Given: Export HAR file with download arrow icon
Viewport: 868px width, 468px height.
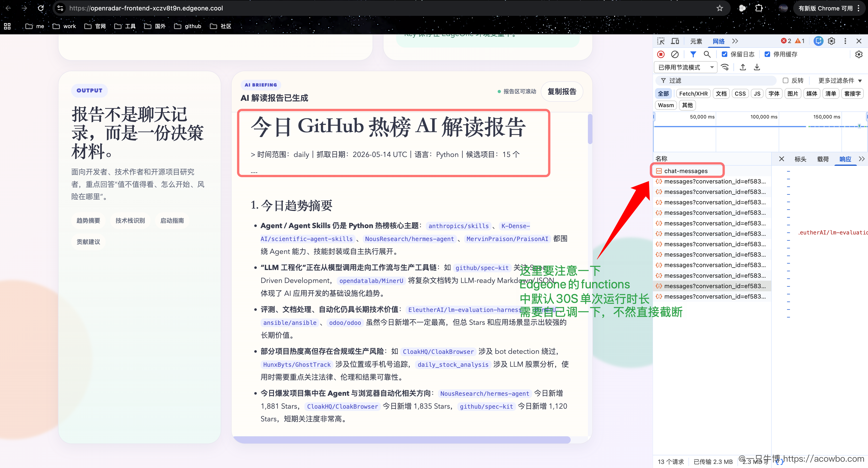Looking at the screenshot, I should pos(757,67).
